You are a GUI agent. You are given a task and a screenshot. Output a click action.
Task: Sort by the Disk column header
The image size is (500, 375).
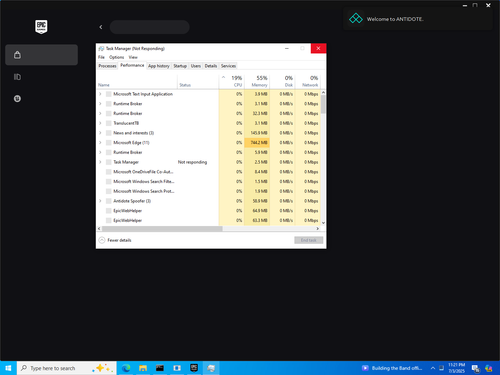pyautogui.click(x=282, y=81)
